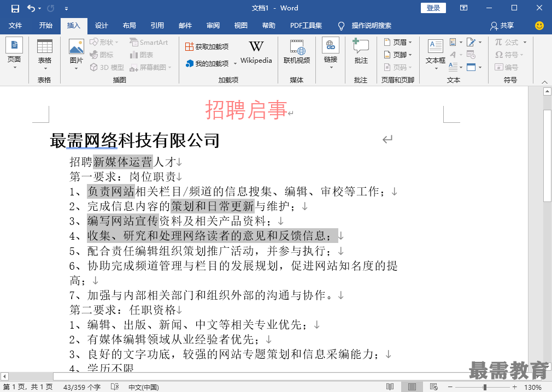The width and height of the screenshot is (552, 392).
Task: Switch to the 视图 tab
Action: click(241, 25)
